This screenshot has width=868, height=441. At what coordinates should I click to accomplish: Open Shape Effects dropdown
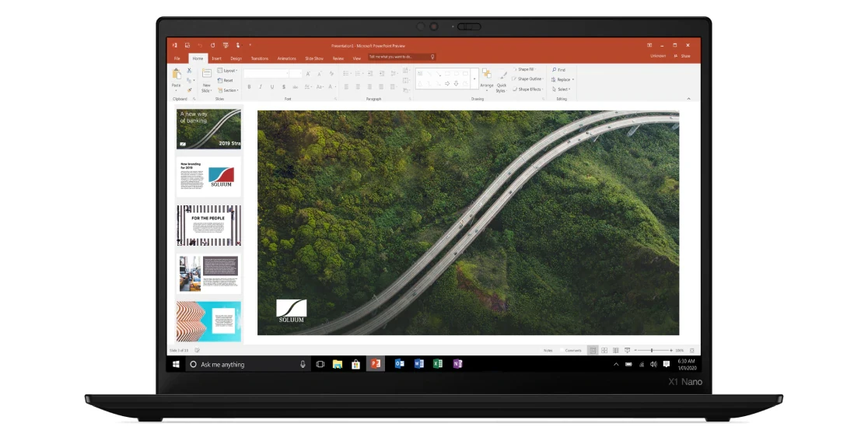(x=527, y=89)
